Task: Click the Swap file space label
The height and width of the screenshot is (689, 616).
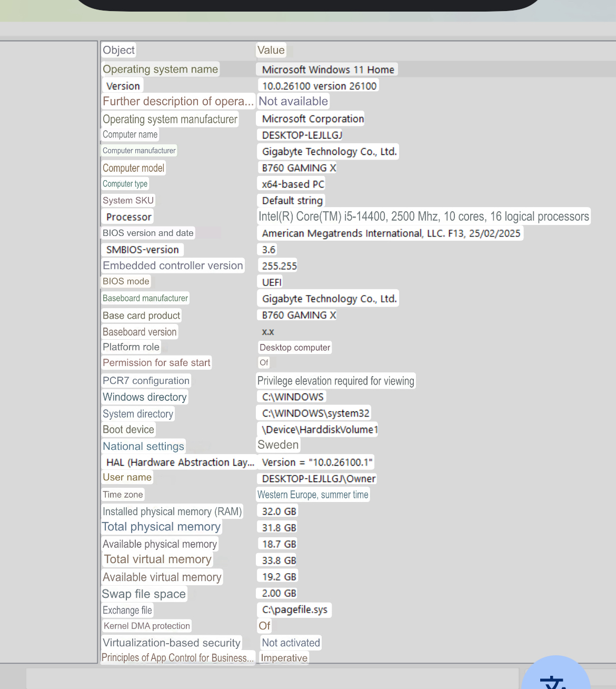Action: coord(144,594)
